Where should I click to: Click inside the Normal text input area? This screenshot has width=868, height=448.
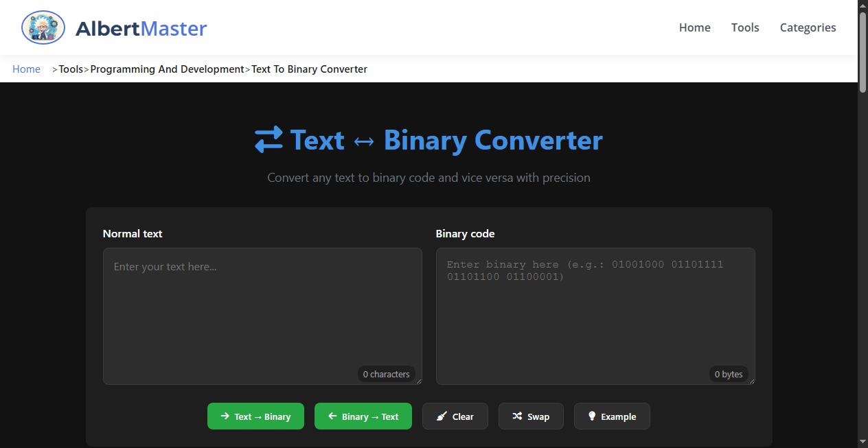262,309
